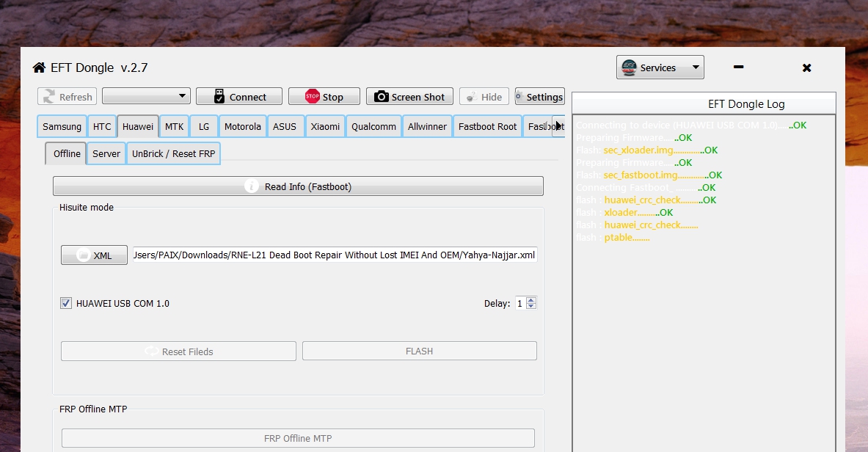Take a Screen Shot via camera button

click(409, 96)
